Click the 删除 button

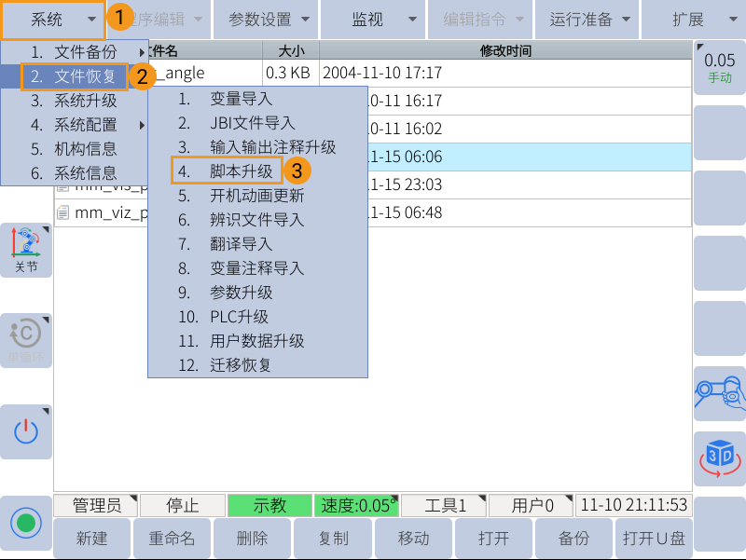(252, 539)
